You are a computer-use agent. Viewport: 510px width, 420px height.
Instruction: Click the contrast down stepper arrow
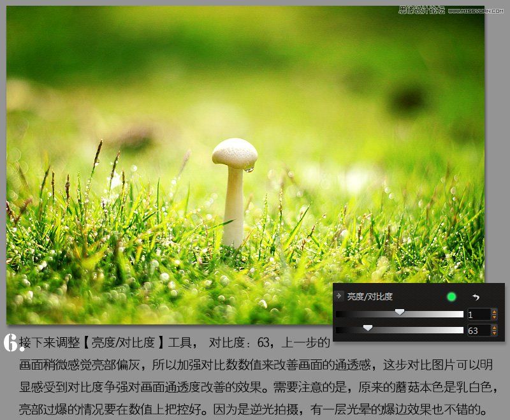pos(493,333)
